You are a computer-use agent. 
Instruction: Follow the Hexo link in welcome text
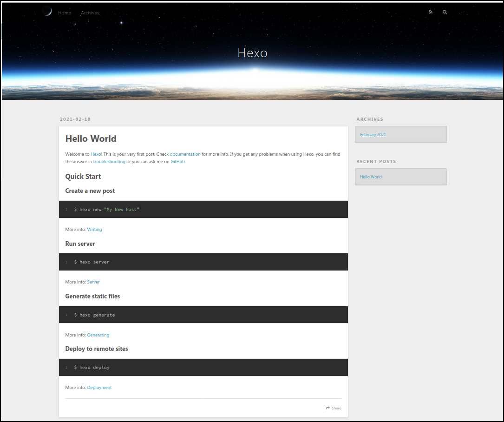[x=96, y=154]
